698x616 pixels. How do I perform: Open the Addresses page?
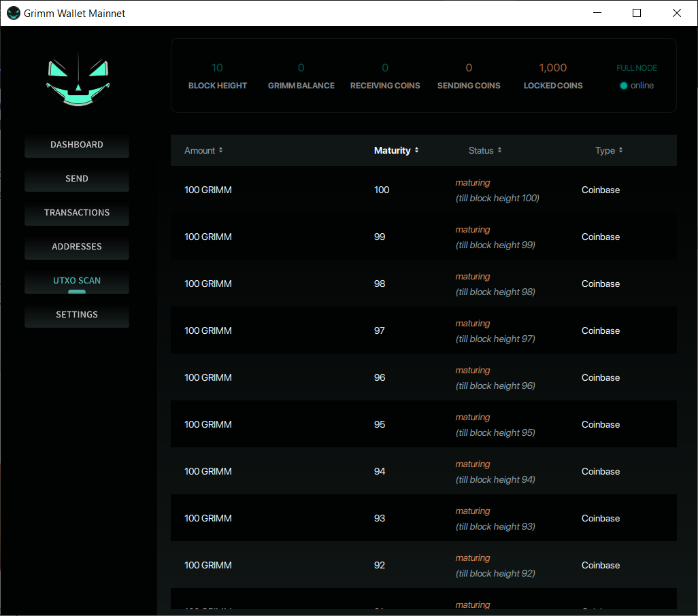point(77,247)
